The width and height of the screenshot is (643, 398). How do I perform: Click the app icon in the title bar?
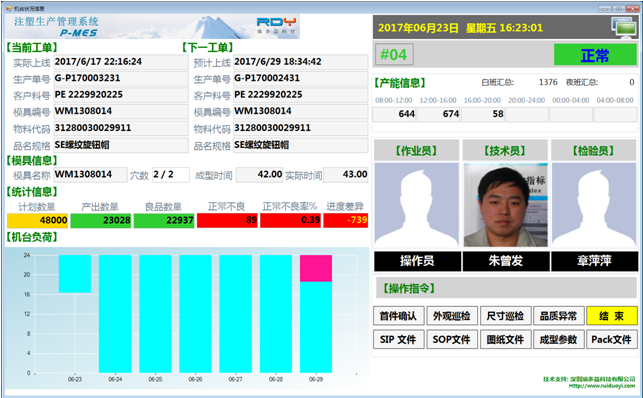9,8
